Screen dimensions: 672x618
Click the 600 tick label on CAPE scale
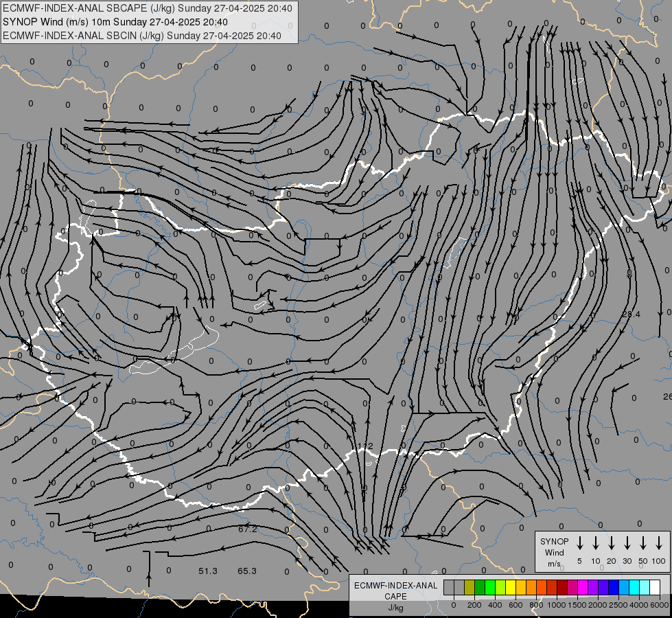pyautogui.click(x=515, y=605)
